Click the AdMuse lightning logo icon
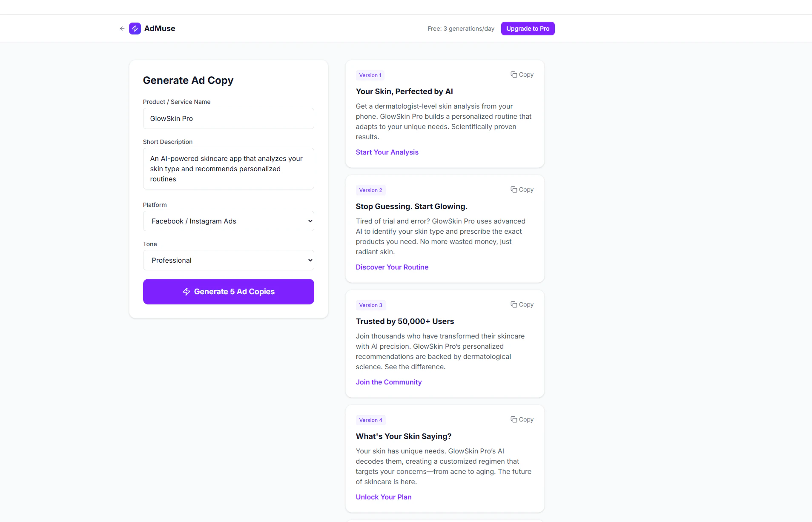Screen dimensions: 812x522 tap(135, 29)
